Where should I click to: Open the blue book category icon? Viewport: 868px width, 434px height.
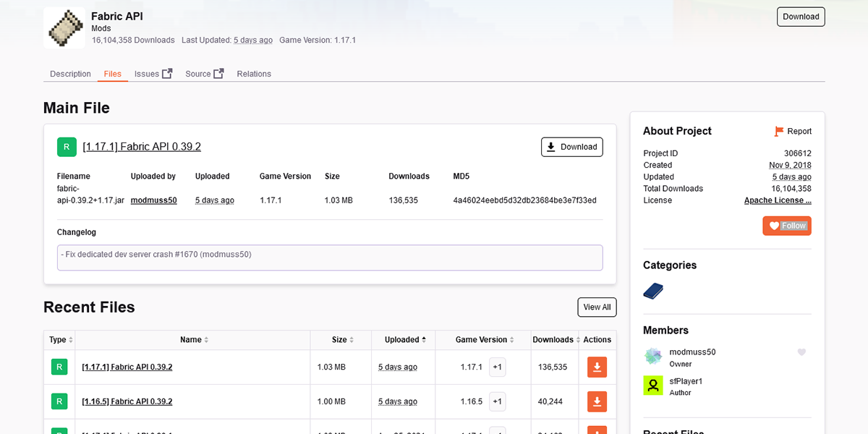pyautogui.click(x=653, y=291)
